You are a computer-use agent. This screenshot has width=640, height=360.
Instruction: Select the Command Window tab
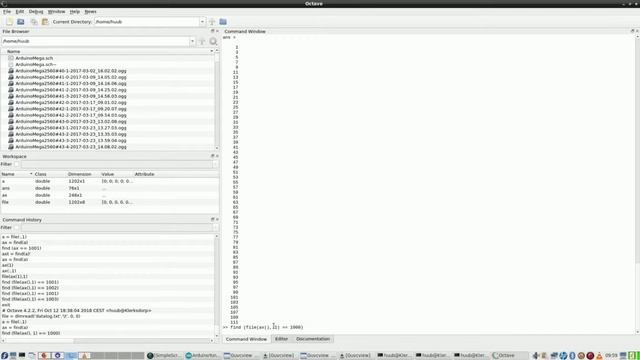click(x=246, y=339)
